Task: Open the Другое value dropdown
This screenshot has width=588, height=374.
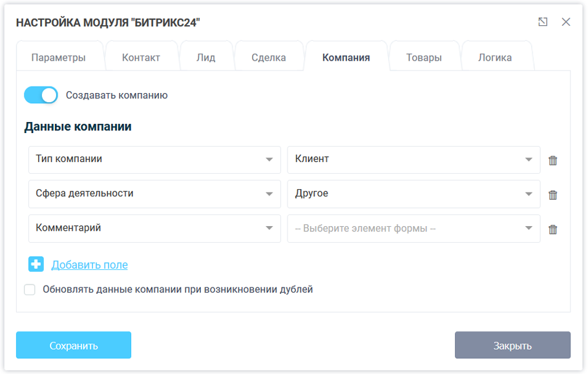Action: pyautogui.click(x=413, y=194)
